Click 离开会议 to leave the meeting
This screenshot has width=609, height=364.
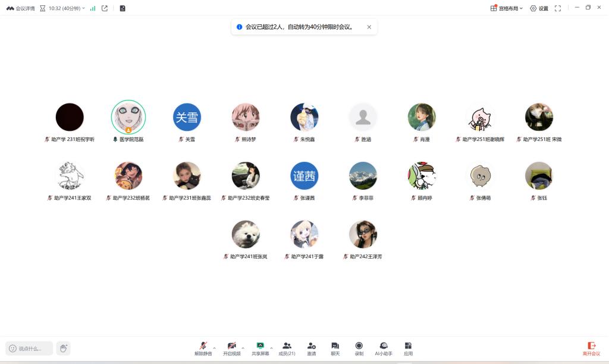[x=591, y=348]
